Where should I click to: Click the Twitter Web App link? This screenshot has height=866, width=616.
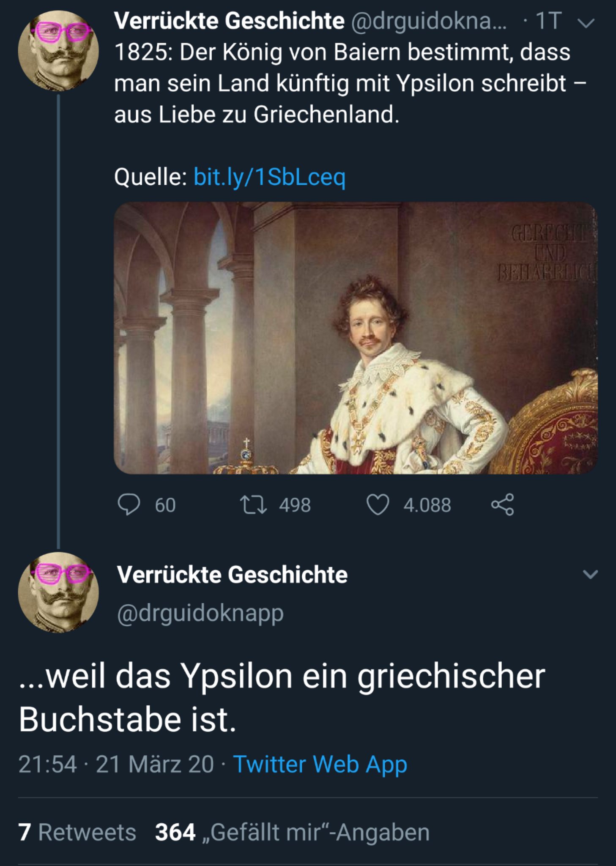tap(320, 764)
